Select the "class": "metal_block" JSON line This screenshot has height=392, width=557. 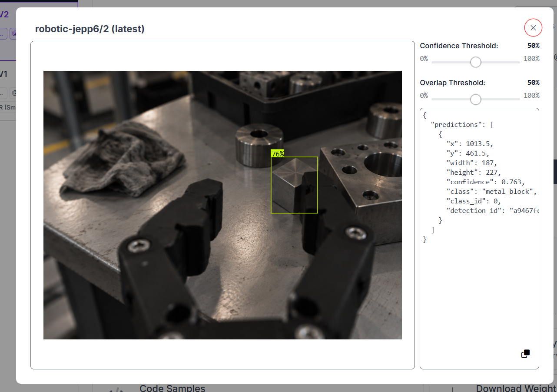point(491,191)
